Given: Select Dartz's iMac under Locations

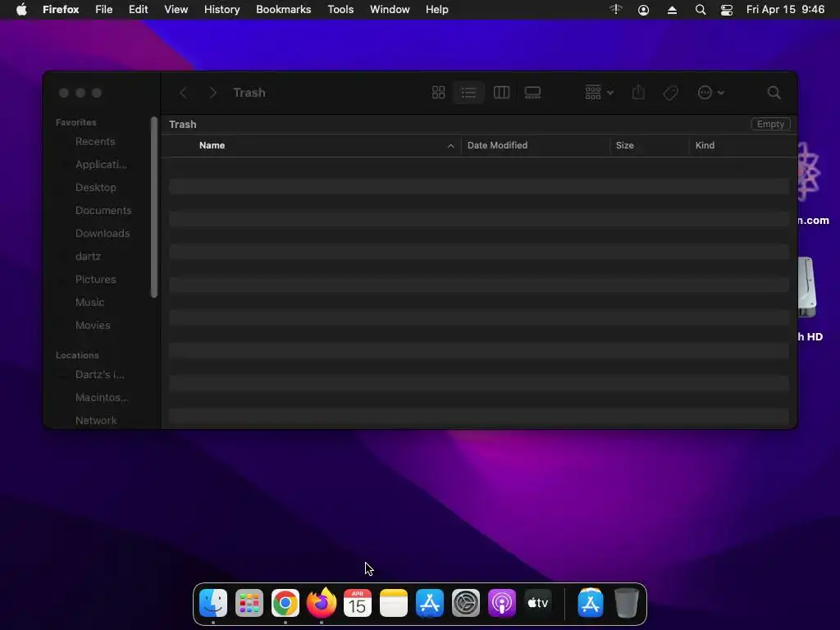Looking at the screenshot, I should tap(99, 374).
